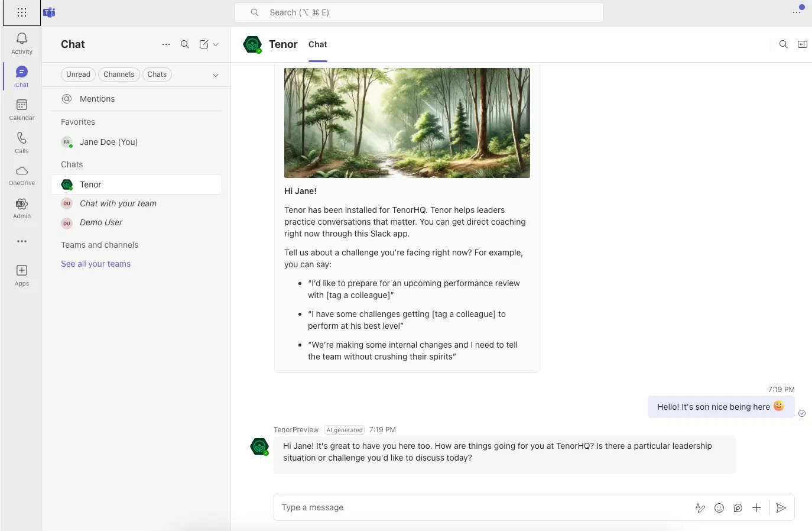The height and width of the screenshot is (531, 812).
Task: Click the plus icon for more compose actions
Action: (756, 508)
